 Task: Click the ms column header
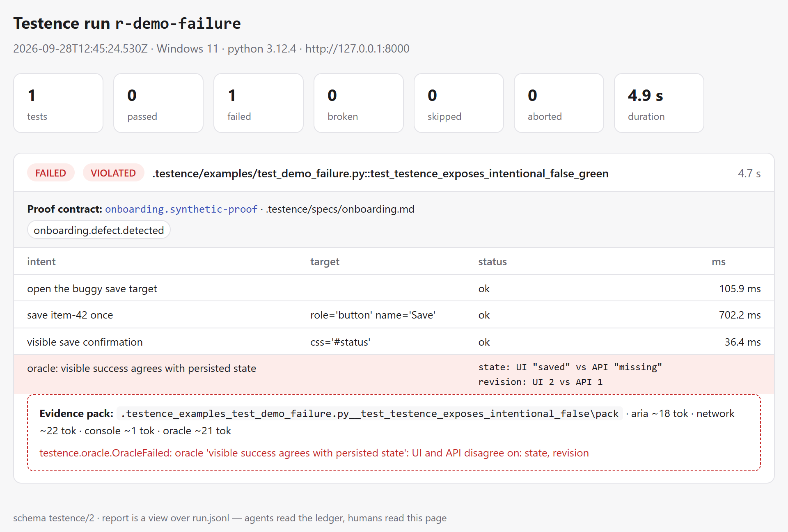coord(719,262)
